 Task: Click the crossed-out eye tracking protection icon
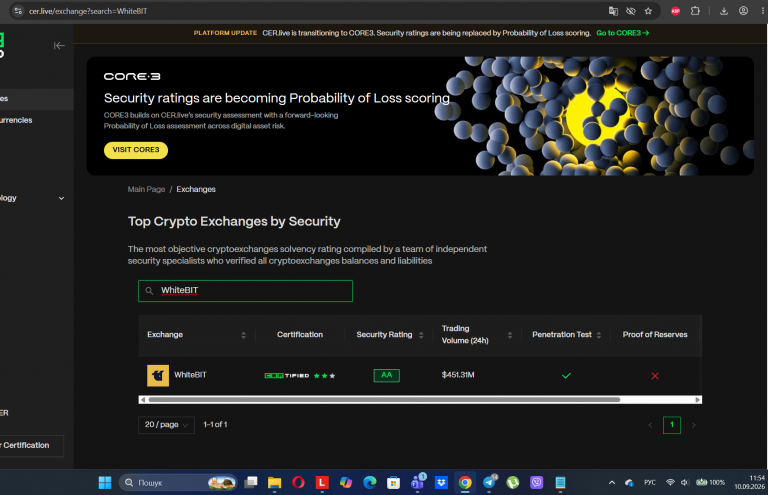pyautogui.click(x=631, y=11)
